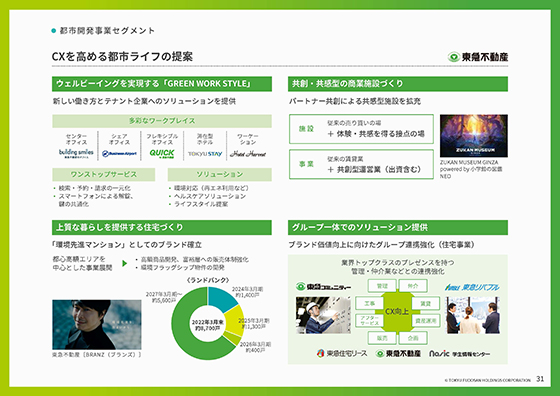The image size is (560, 396).
Task: Click the ソリューション label box
Action: (x=220, y=175)
